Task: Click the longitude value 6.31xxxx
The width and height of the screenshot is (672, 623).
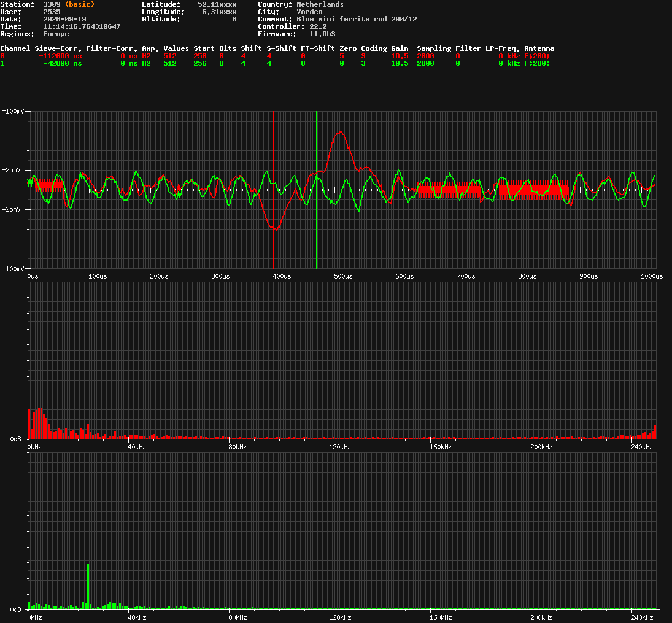Action: pos(219,12)
